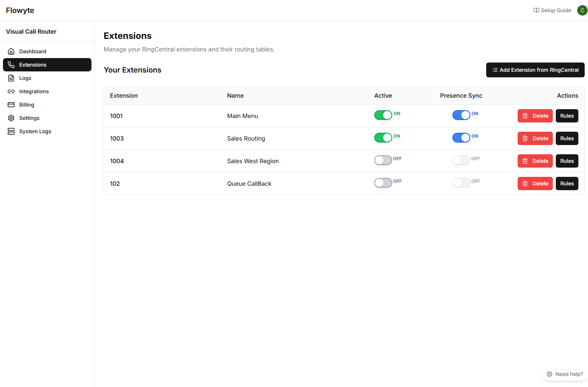Open Rules for Sales Routing extension
This screenshot has height=387, width=588.
click(x=567, y=138)
